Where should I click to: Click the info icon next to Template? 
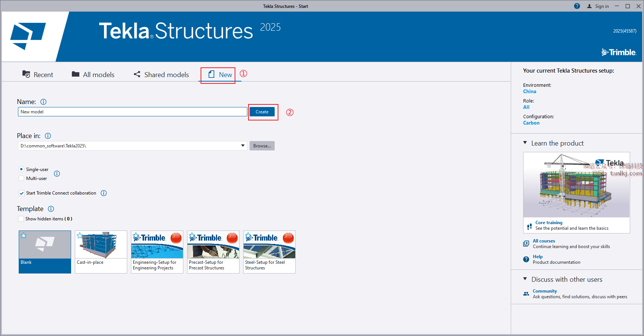pyautogui.click(x=51, y=209)
